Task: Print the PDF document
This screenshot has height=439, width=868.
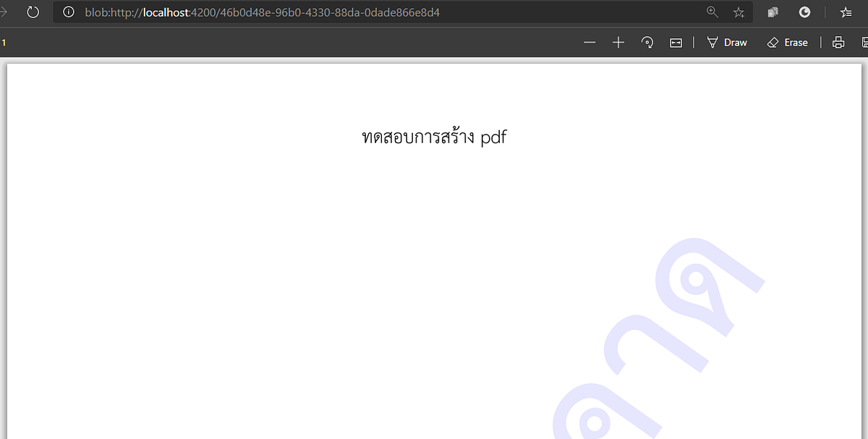Action: click(838, 42)
